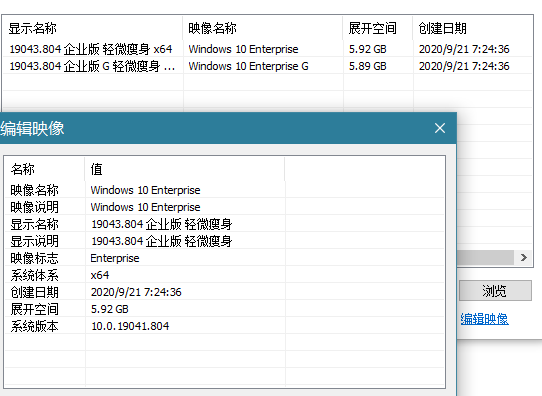Click the horizontal scrollbar track in image list

click(x=486, y=257)
